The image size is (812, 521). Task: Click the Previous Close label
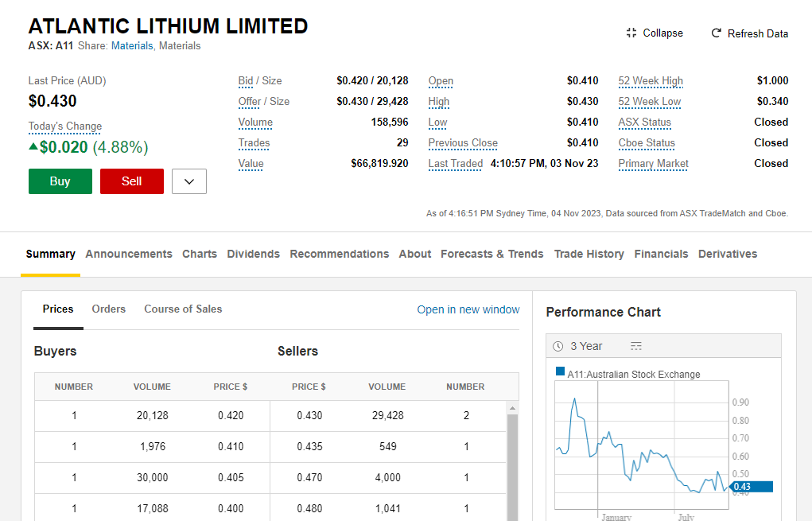(x=463, y=143)
